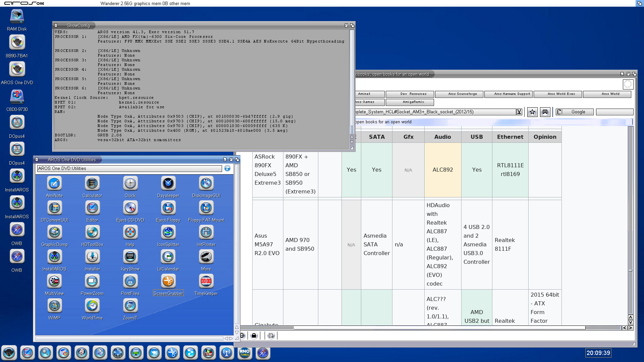Viewport: 644px width, 362px height.
Task: Select the ScreenGrabber icon
Action: point(168,281)
